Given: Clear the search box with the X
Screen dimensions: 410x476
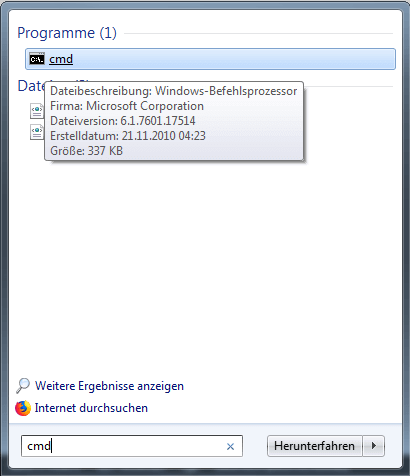Looking at the screenshot, I should click(x=230, y=446).
